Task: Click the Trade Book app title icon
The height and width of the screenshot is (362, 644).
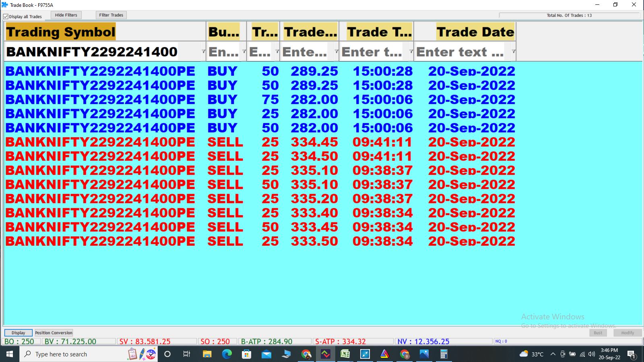Action: 5,5
